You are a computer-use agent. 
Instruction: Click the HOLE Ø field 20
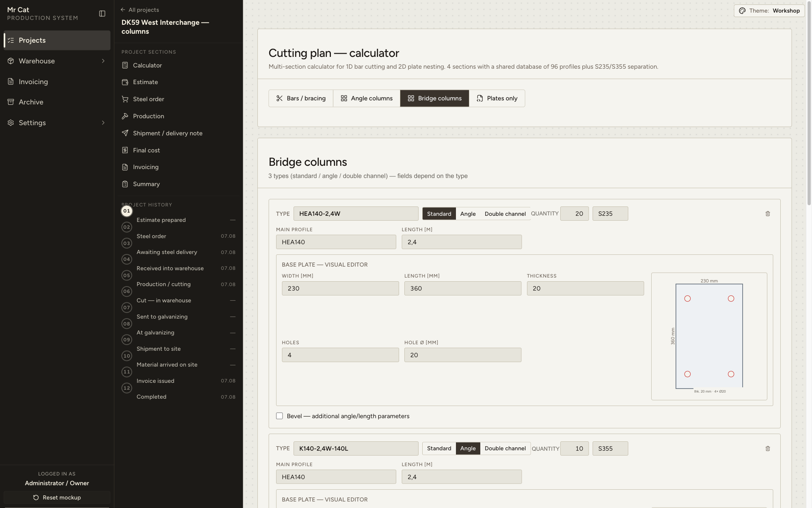click(462, 355)
